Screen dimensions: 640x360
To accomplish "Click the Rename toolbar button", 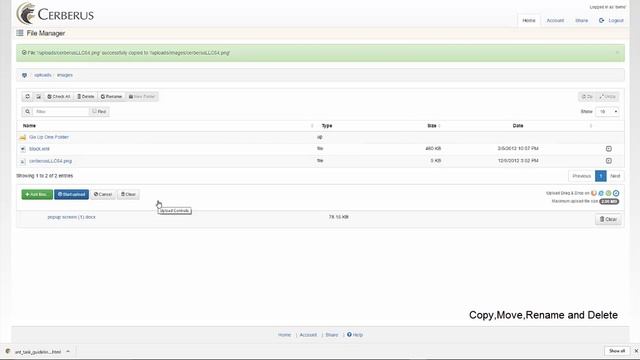I will tap(111, 97).
